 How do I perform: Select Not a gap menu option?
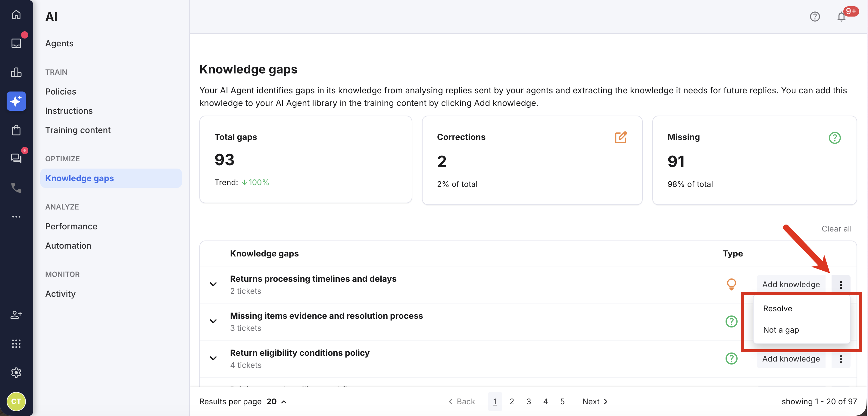coord(781,330)
